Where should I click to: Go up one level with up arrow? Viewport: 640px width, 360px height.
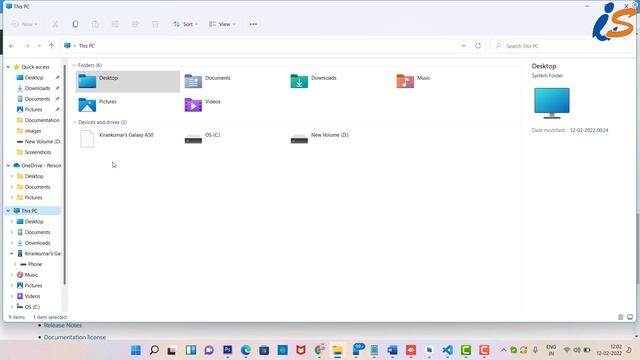click(51, 46)
